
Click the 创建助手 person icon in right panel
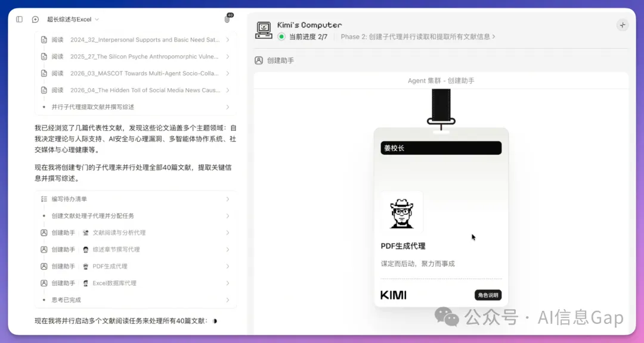tap(259, 60)
